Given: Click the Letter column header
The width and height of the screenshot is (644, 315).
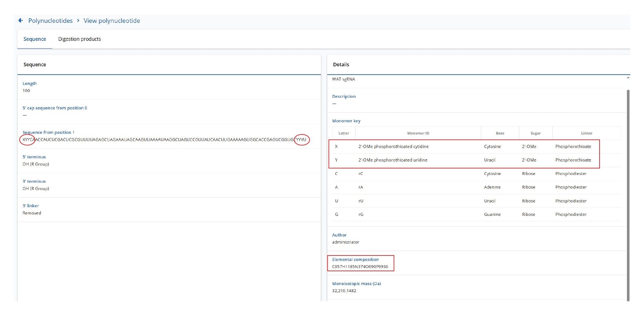Looking at the screenshot, I should tap(344, 133).
